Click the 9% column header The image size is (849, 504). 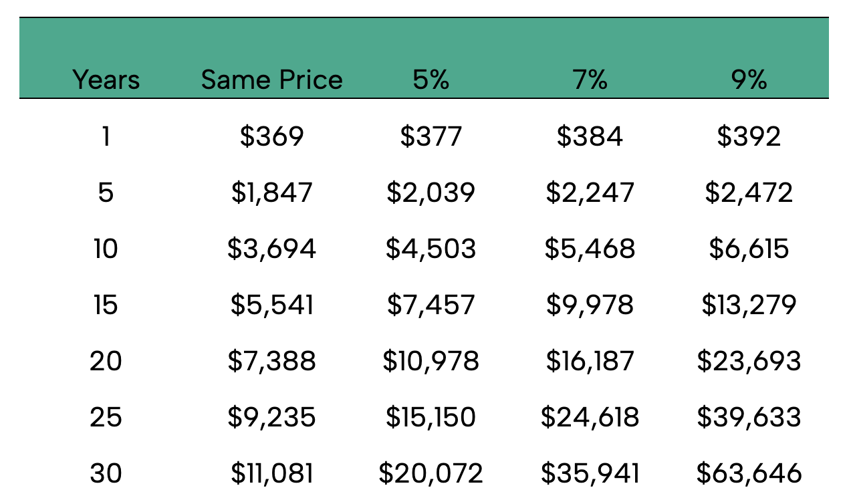tap(749, 80)
